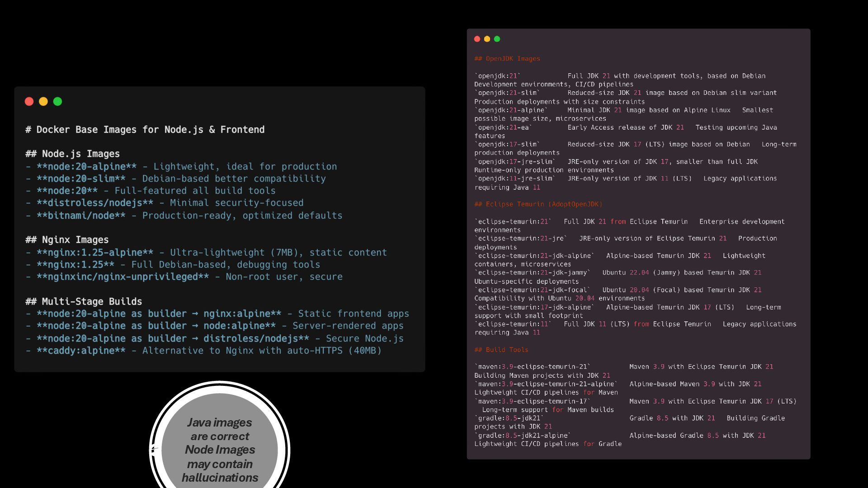868x488 pixels.
Task: Click yellow dot on OpenJDK window
Action: coord(487,39)
